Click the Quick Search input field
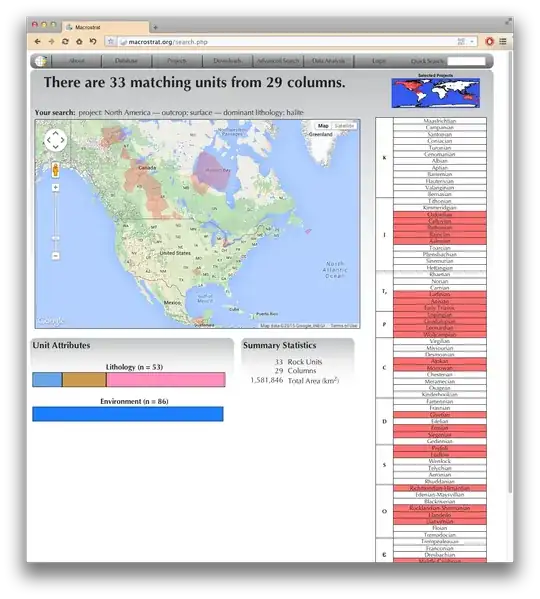 (466, 61)
